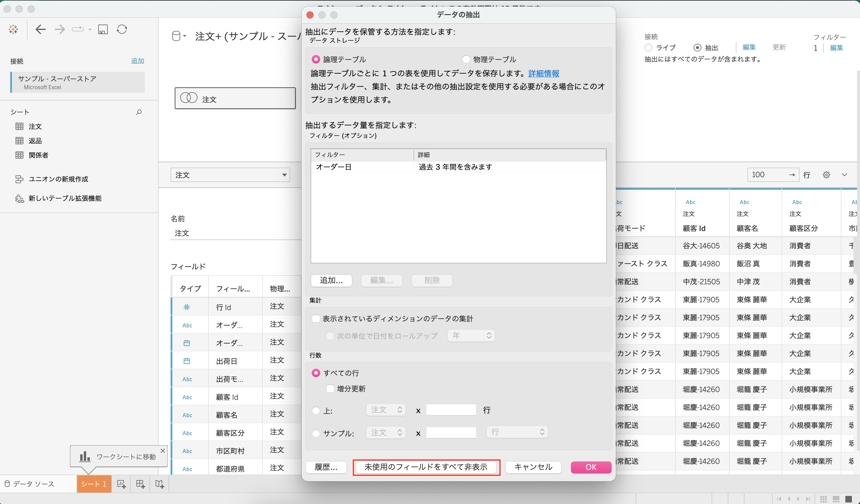
Task: Create a new worksheet from the bottom bar
Action: click(x=121, y=484)
